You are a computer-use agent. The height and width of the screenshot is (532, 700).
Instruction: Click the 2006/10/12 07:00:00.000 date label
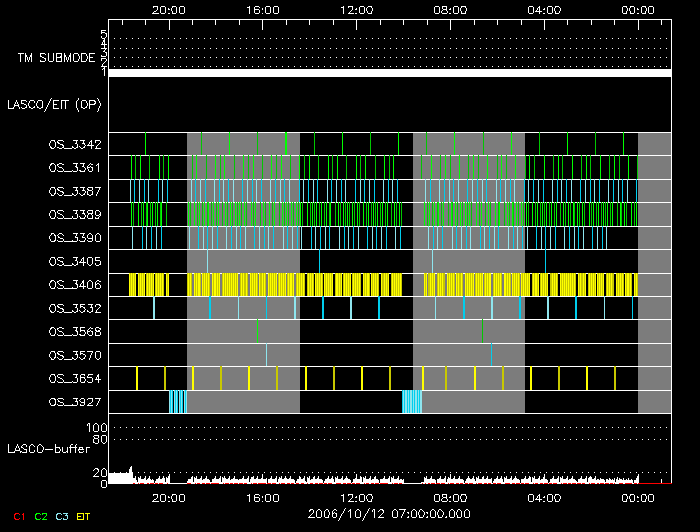tap(388, 514)
